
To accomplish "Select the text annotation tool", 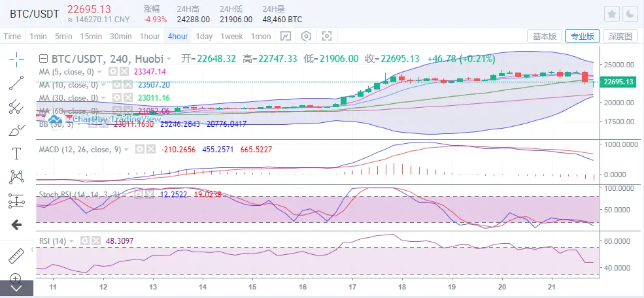I will tap(16, 154).
